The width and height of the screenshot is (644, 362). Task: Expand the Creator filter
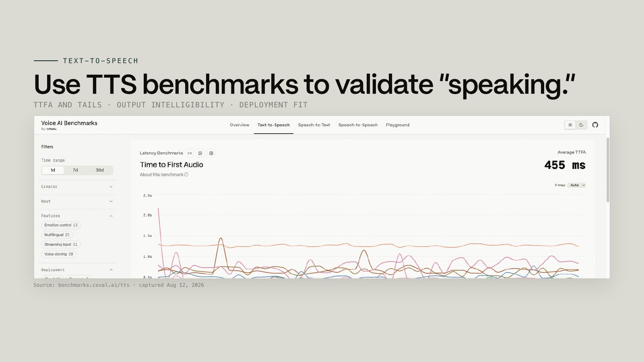click(x=77, y=187)
